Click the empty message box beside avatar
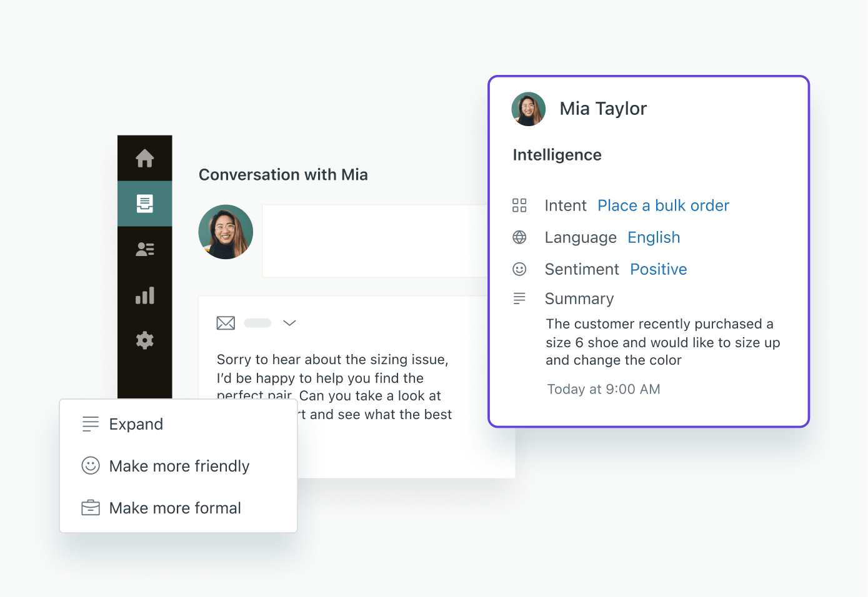This screenshot has width=868, height=597. [x=375, y=240]
